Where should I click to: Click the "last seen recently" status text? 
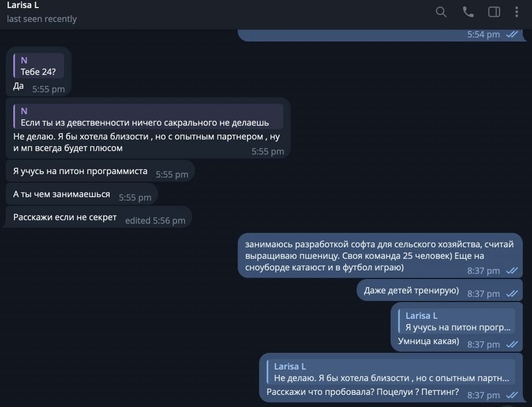click(42, 19)
